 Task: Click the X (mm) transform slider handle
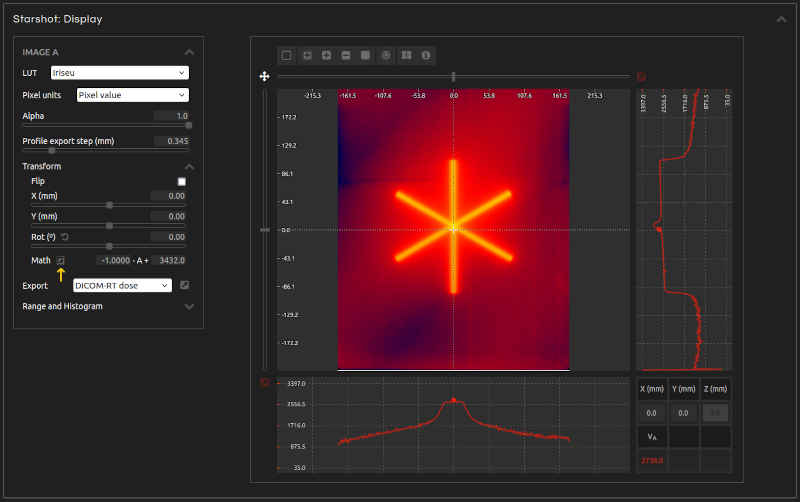[x=109, y=206]
